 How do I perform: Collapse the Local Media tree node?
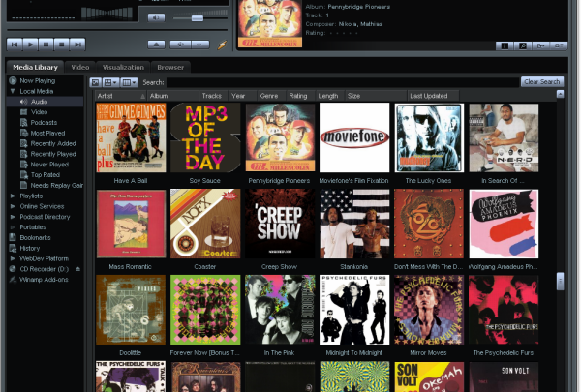[x=13, y=91]
